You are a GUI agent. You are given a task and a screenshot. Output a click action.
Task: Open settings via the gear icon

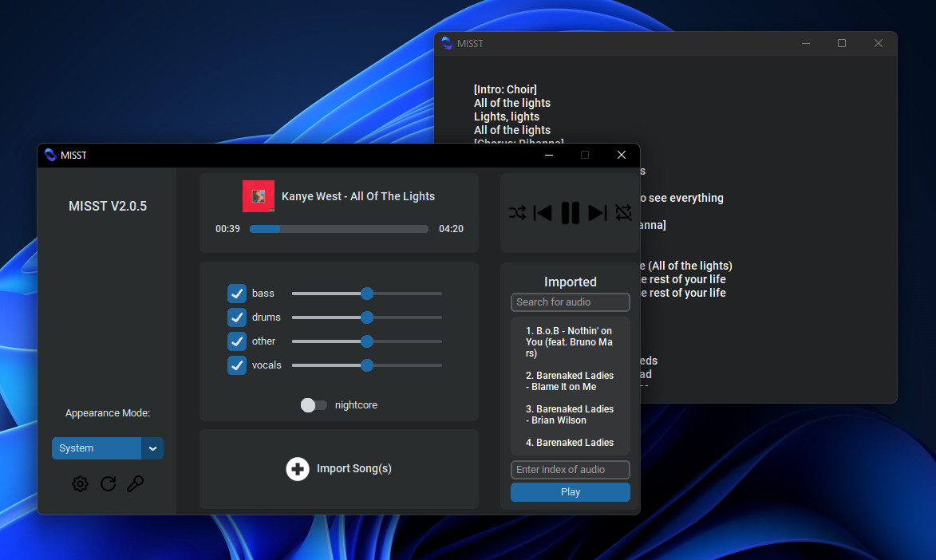coord(80,483)
